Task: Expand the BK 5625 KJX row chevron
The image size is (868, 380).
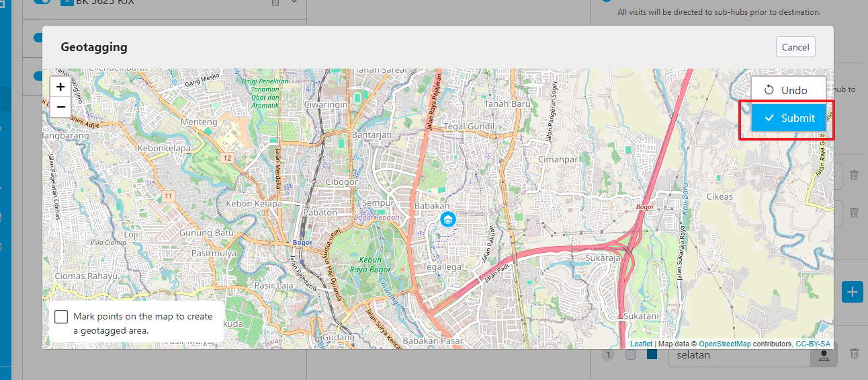Action: coord(294,3)
